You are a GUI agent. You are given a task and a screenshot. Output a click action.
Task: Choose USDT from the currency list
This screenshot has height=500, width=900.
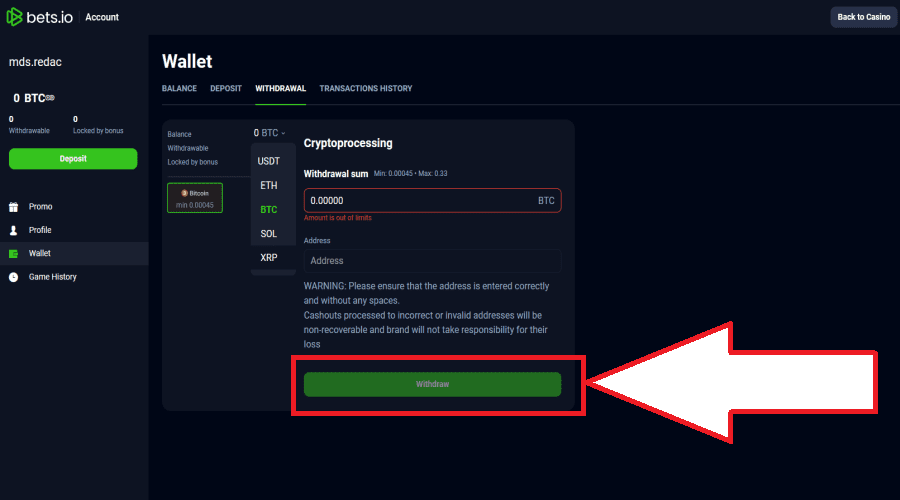(x=269, y=161)
